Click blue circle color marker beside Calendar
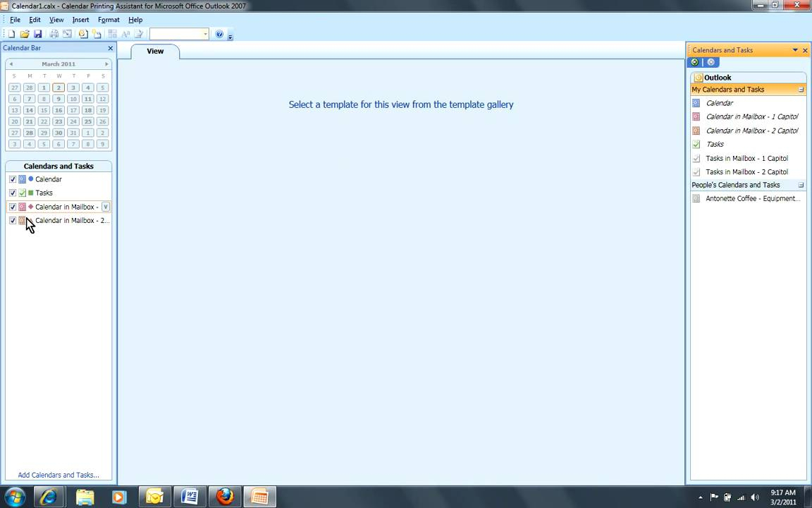The height and width of the screenshot is (508, 812). click(x=30, y=179)
